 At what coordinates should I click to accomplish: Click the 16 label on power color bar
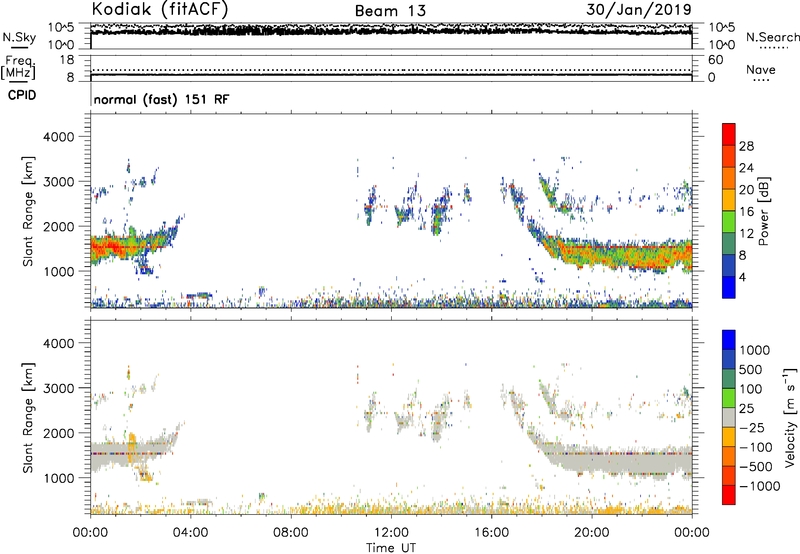[x=746, y=212]
